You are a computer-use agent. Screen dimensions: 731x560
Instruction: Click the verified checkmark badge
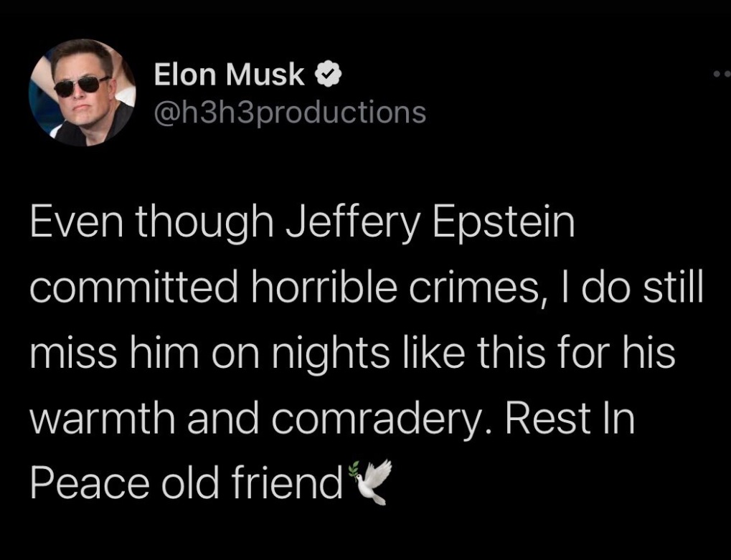tap(329, 75)
